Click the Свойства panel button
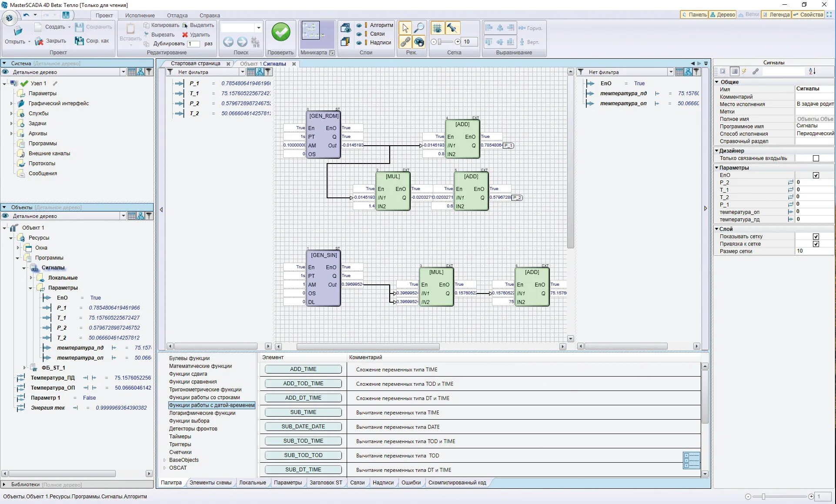The image size is (836, 504). point(808,15)
